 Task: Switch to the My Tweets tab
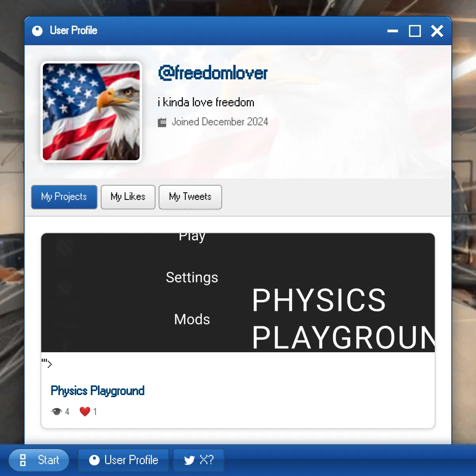(190, 197)
